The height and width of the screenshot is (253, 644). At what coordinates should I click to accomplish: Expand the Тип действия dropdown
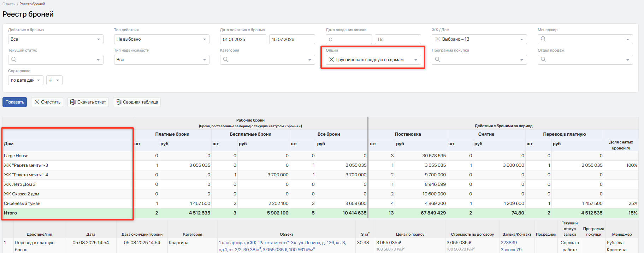(162, 39)
